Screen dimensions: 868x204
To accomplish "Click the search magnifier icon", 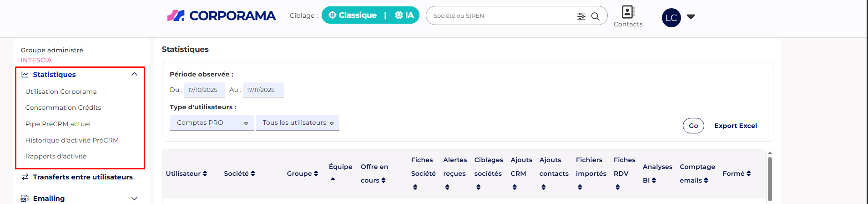I will pyautogui.click(x=595, y=16).
